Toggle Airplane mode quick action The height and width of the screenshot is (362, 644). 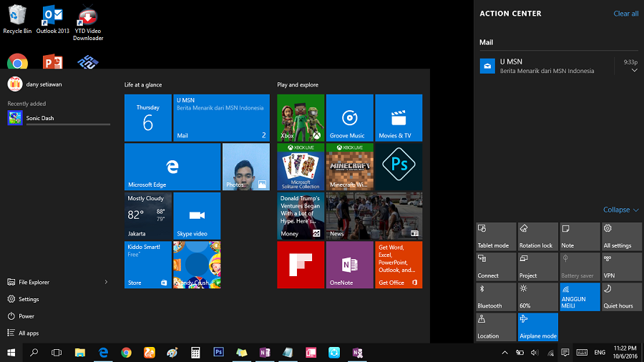537,326
